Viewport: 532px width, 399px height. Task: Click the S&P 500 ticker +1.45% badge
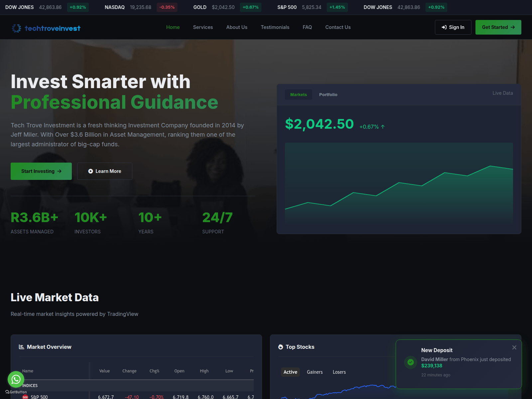click(x=337, y=7)
